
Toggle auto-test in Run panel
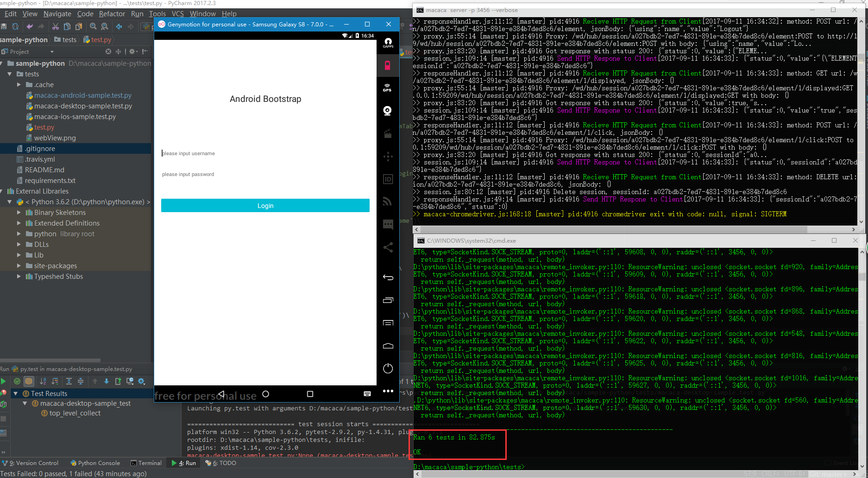(x=3, y=404)
